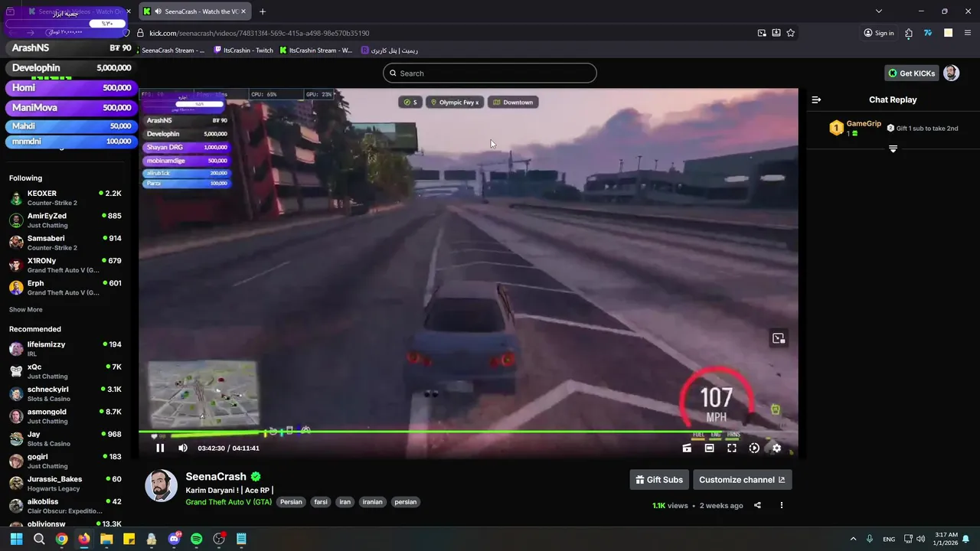Image resolution: width=980 pixels, height=551 pixels.
Task: Open Samsaberi channel in sidebar
Action: click(x=65, y=243)
